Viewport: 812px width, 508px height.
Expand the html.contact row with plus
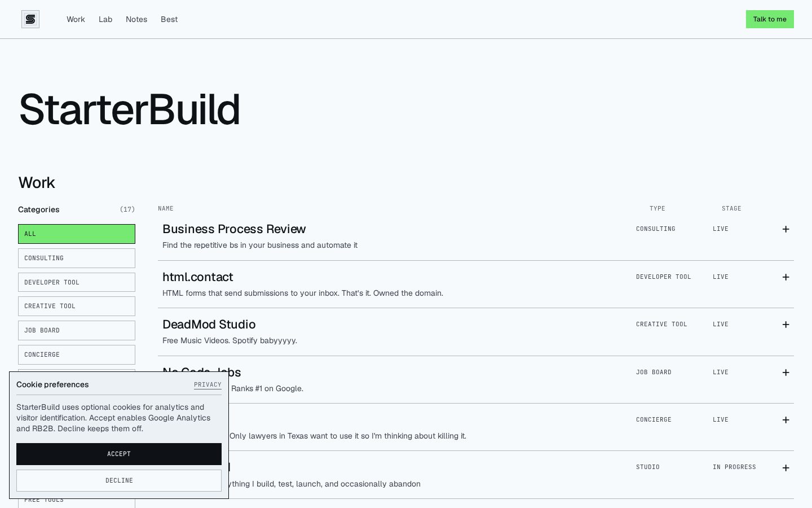coord(785,277)
